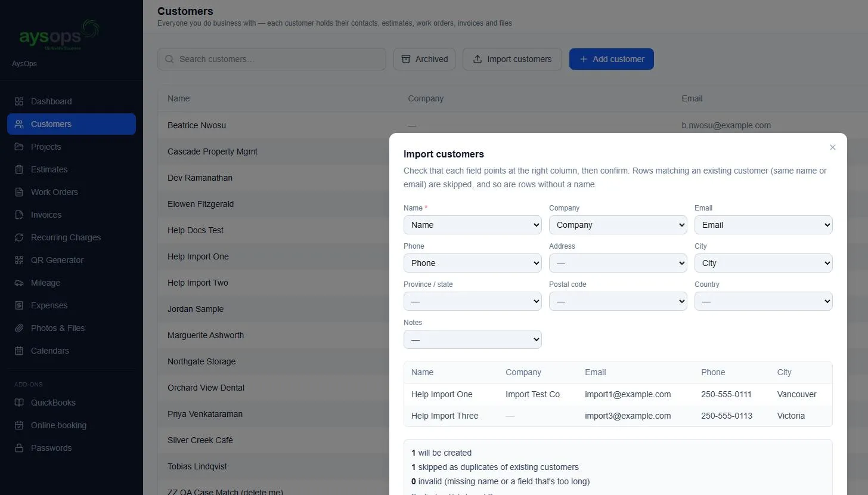Open the Address field column dropdown
Viewport: 868px width, 495px height.
point(618,263)
